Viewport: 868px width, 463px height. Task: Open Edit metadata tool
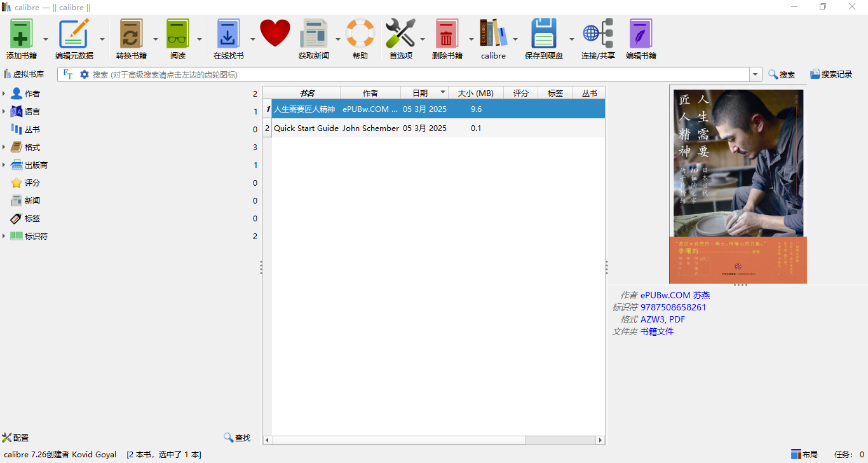pyautogui.click(x=74, y=34)
